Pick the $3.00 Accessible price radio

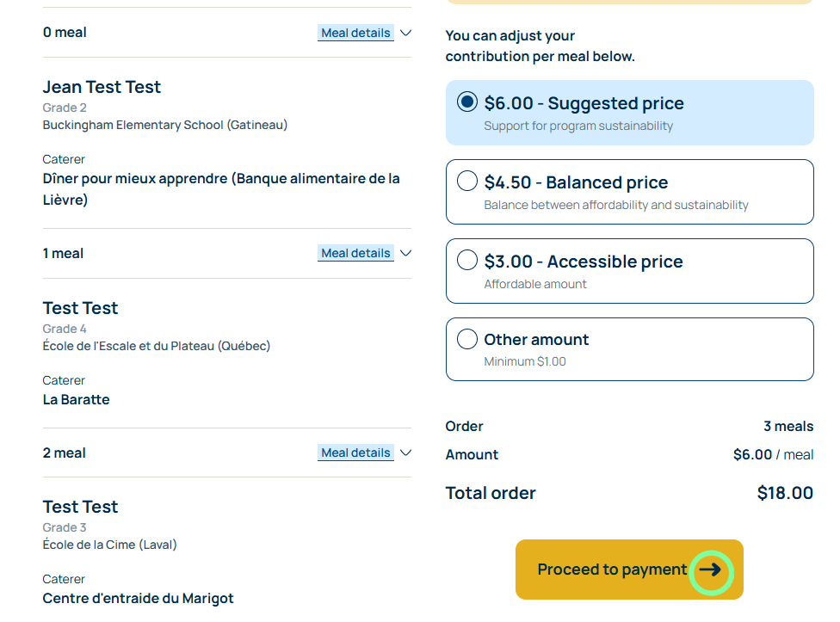pos(466,261)
